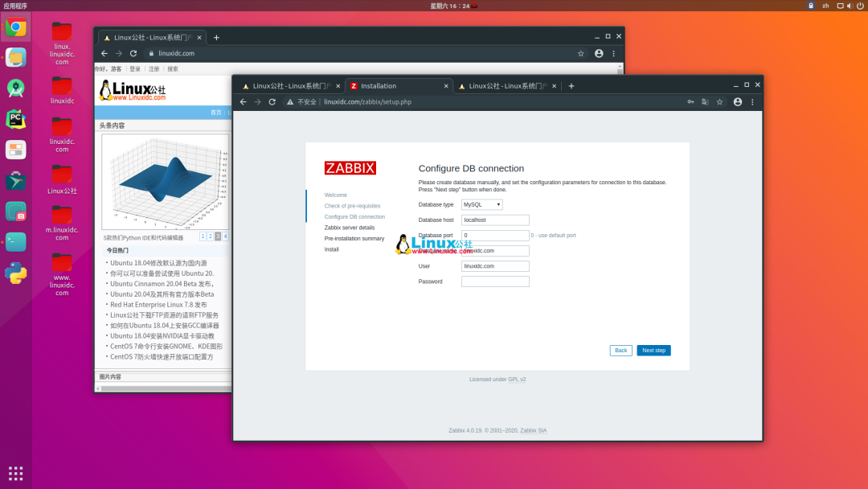Viewport: 868px width, 489px height.
Task: Click the Back button in Zabbix setup
Action: [x=621, y=351]
